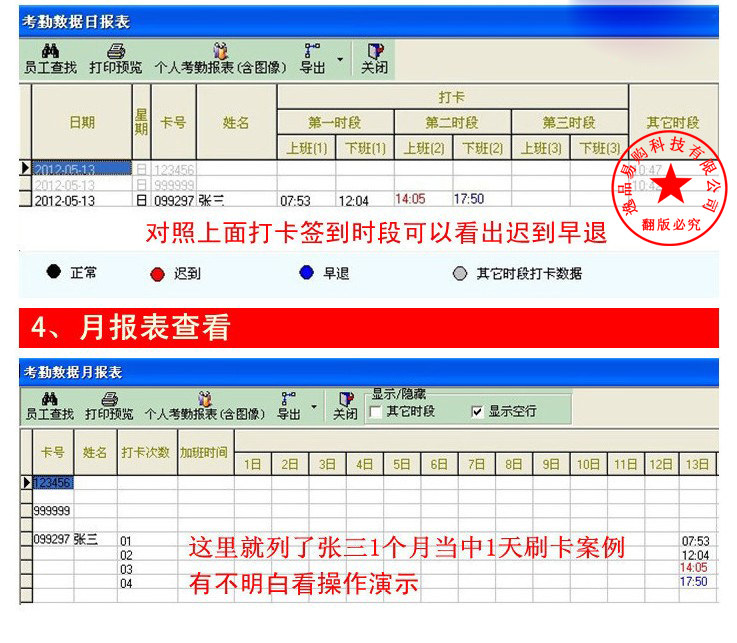Click the late 14:05 punch time in daily report
This screenshot has height=643, width=737.
pyautogui.click(x=410, y=199)
